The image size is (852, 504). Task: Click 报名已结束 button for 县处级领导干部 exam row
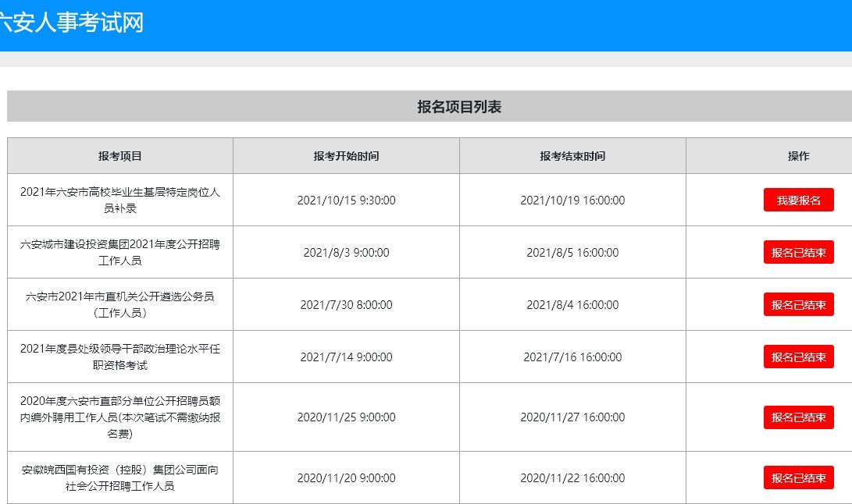pyautogui.click(x=798, y=357)
